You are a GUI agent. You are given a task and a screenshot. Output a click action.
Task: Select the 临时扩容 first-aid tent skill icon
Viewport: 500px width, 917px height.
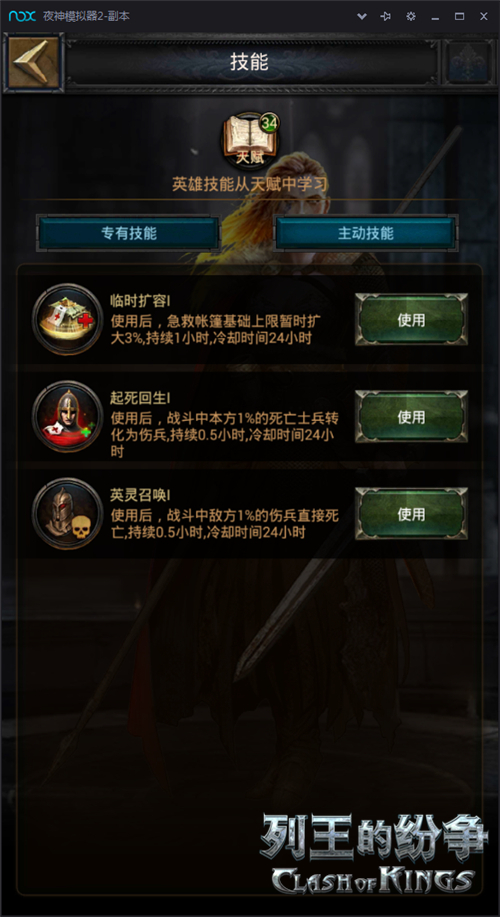click(67, 319)
